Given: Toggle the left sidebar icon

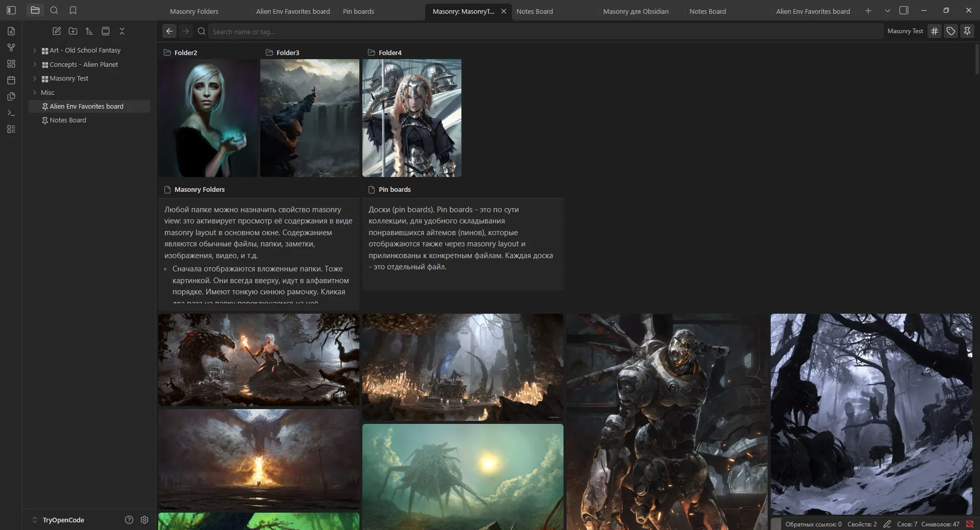Looking at the screenshot, I should point(11,10).
